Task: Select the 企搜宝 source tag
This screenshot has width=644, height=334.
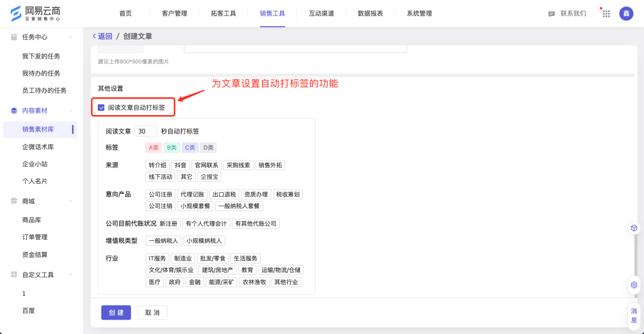Action: pyautogui.click(x=209, y=177)
